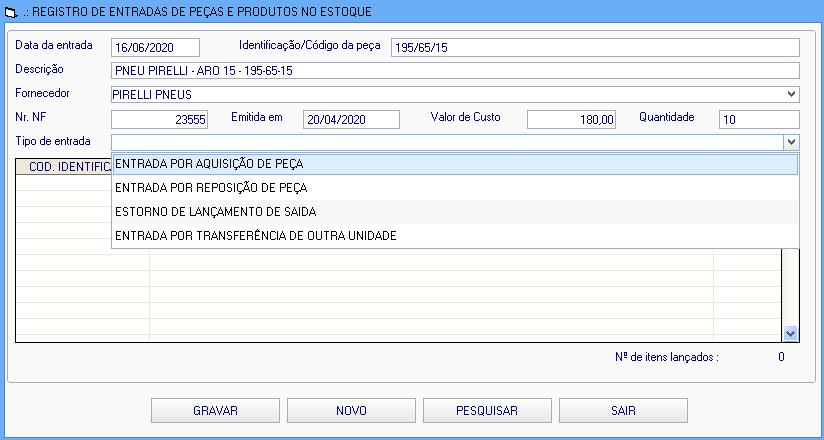Viewport: 824px width, 440px height.
Task: Collapse the Tipo de entrada dropdown arrow
Action: pyautogui.click(x=791, y=142)
